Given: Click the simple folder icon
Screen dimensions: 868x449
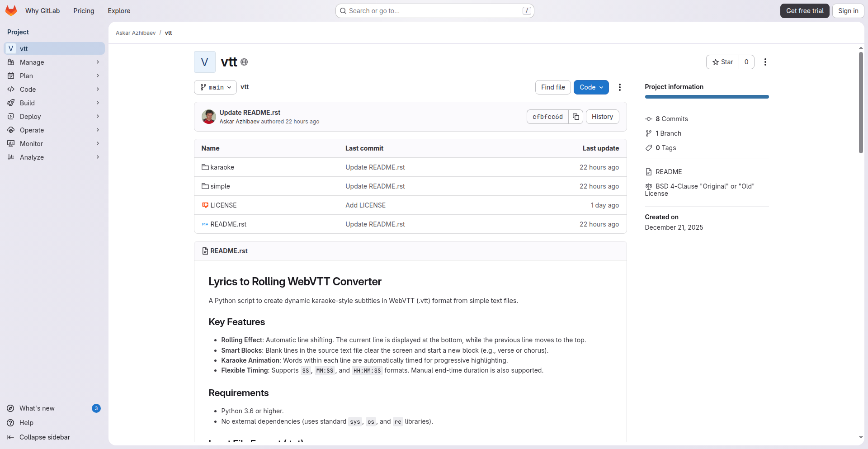Looking at the screenshot, I should coord(205,186).
